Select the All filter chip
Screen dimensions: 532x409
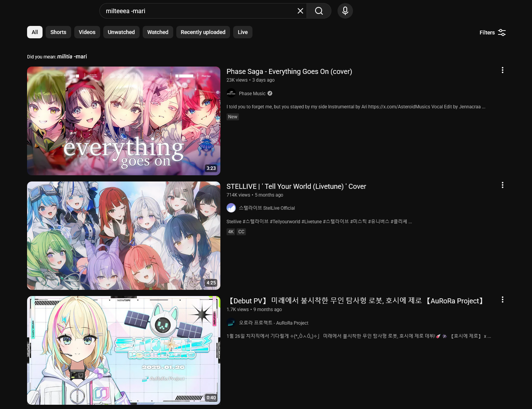point(35,32)
